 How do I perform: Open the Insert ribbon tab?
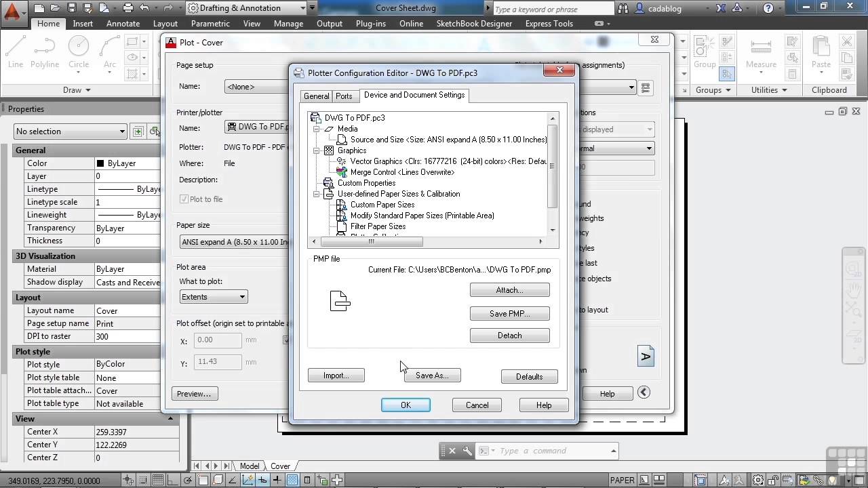(83, 23)
